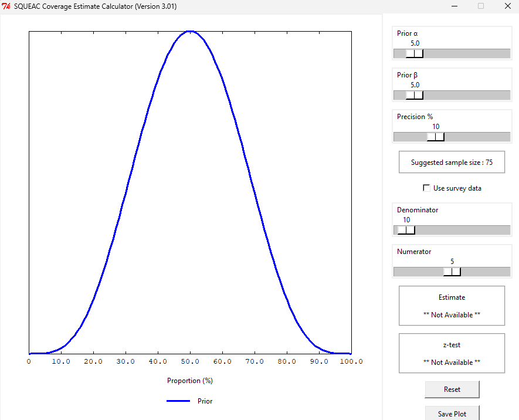Increase Prior α by clicking its empty trough
Image resolution: width=519 pixels, height=420 pixels.
pos(469,54)
